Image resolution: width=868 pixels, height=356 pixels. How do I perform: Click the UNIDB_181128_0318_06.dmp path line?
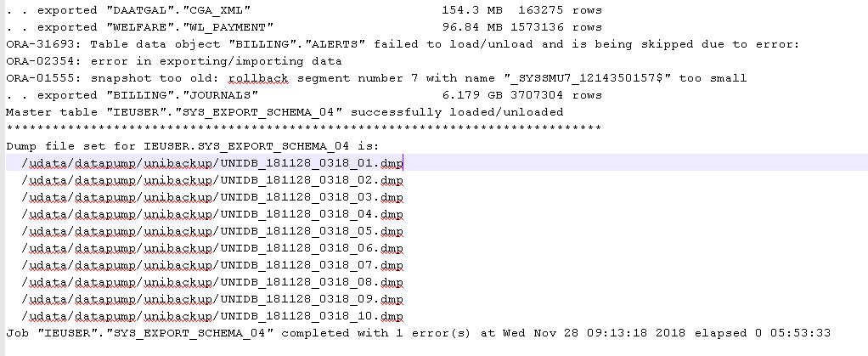[212, 249]
